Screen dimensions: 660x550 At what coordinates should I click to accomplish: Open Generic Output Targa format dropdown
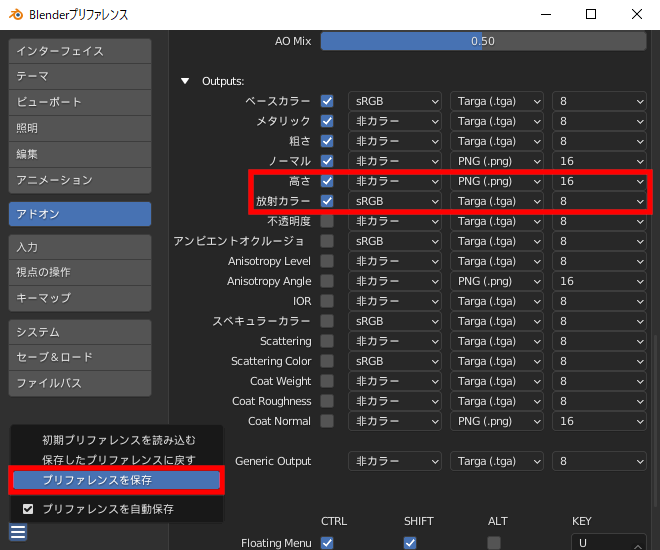[x=497, y=461]
